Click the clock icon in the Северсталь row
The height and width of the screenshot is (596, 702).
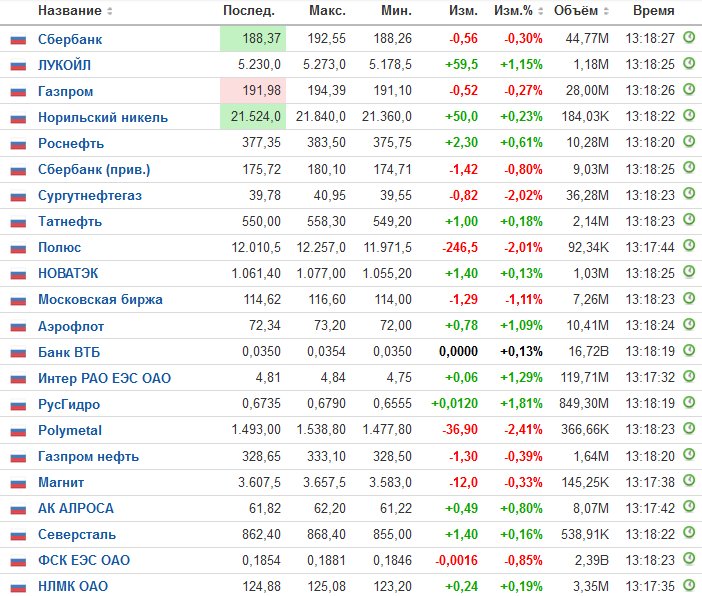click(x=689, y=532)
